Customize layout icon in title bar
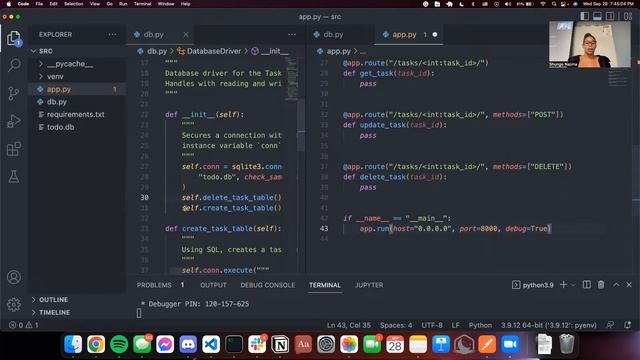This screenshot has height=360, width=640. [628, 16]
